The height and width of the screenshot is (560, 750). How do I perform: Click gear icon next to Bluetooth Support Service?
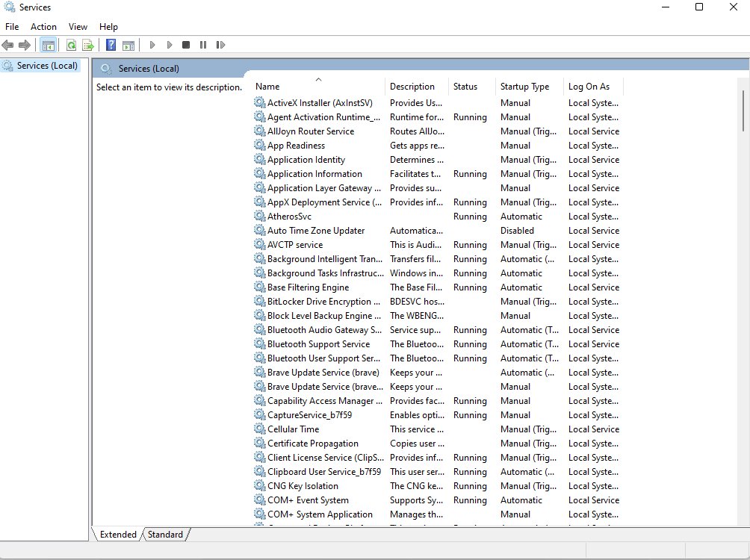pyautogui.click(x=260, y=344)
